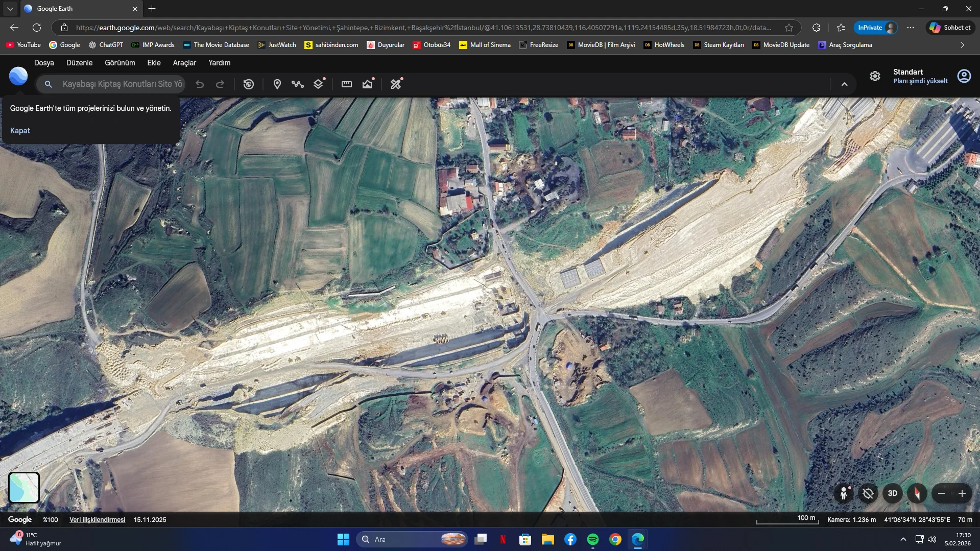The height and width of the screenshot is (551, 980).
Task: Open Google Earth settings gear
Action: 875,76
